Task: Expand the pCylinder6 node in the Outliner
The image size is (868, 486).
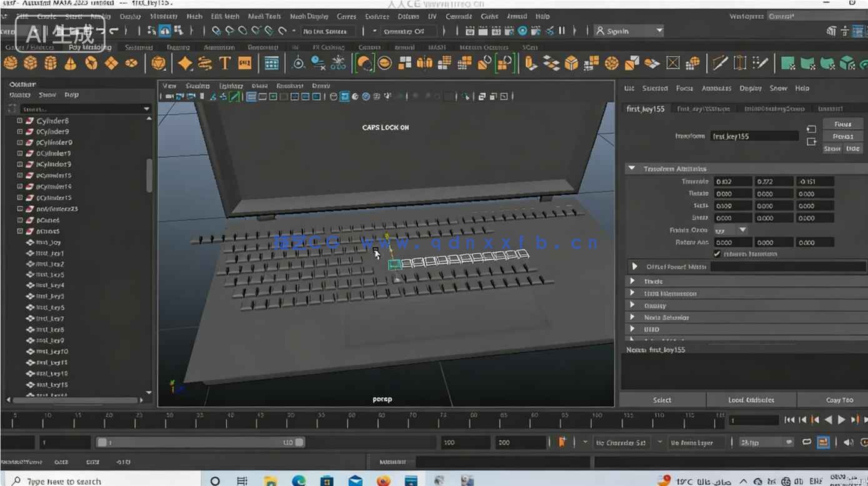Action: coord(20,121)
